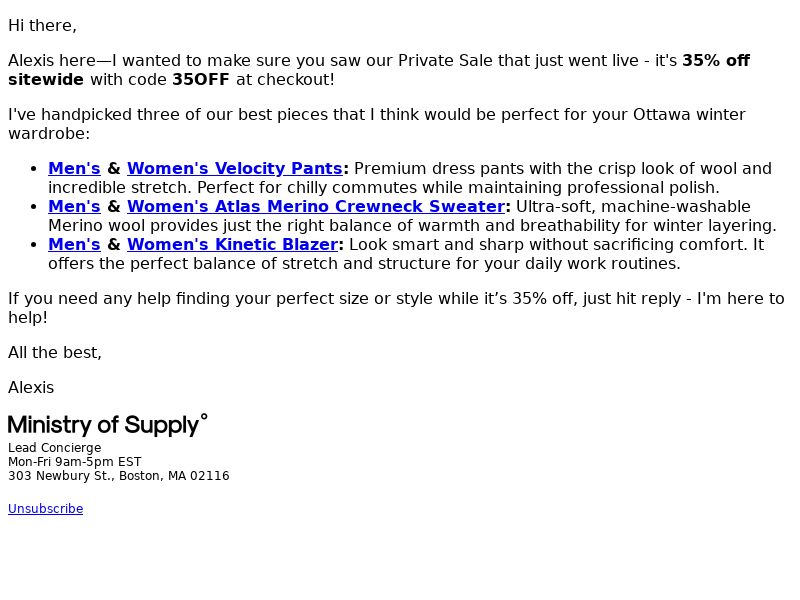Click the 'Alexis' signature name
This screenshot has width=800, height=600.
point(31,387)
